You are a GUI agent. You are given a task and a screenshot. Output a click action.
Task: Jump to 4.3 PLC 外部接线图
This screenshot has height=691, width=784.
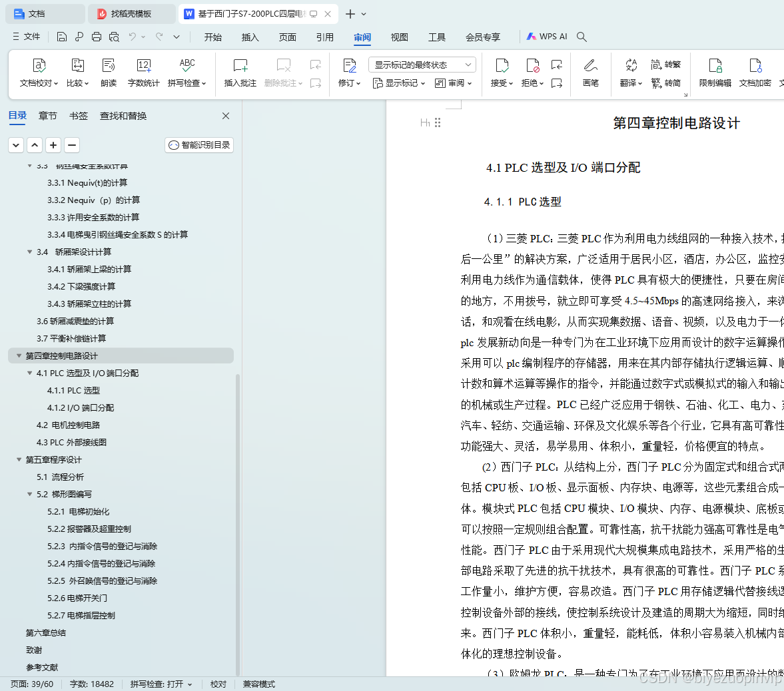click(71, 442)
